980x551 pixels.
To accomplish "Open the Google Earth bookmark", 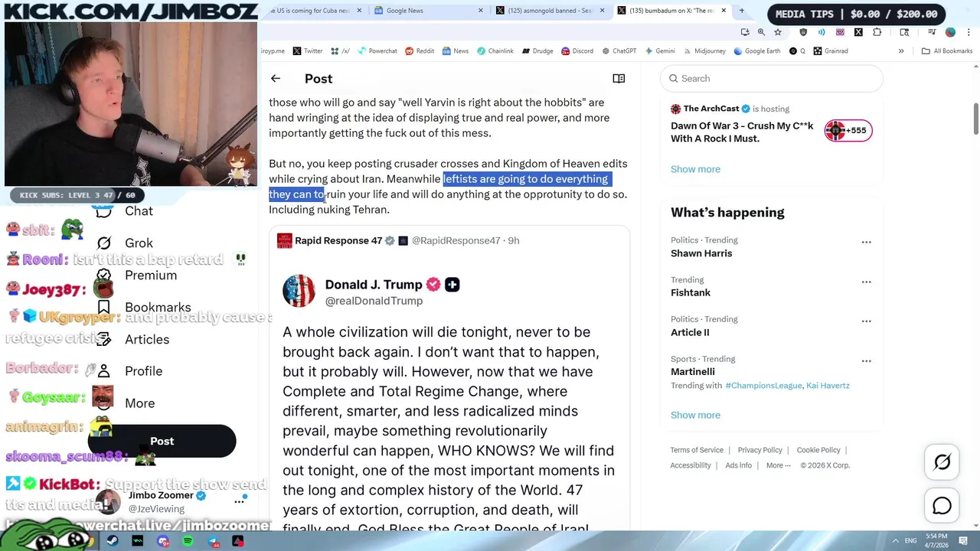I will coord(756,51).
